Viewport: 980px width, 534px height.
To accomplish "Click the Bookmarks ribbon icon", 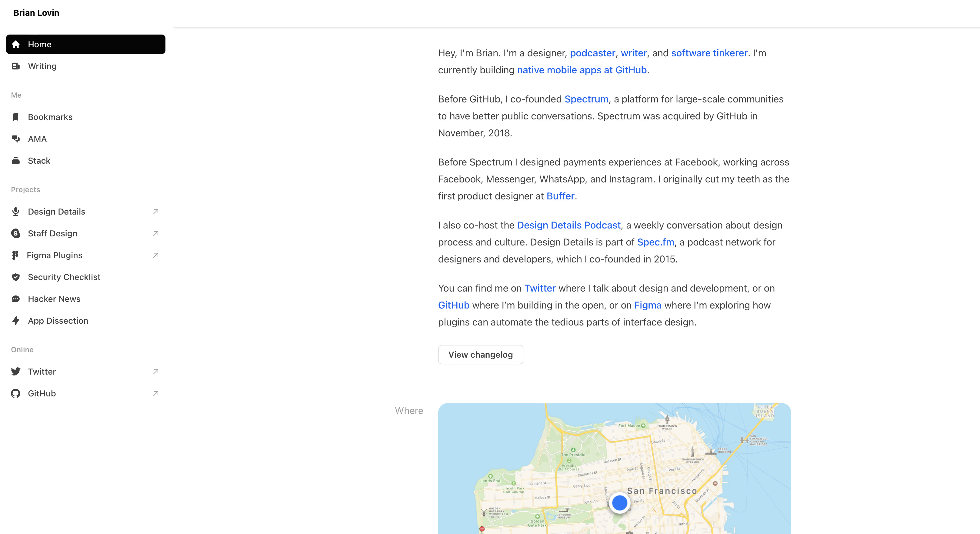I will (15, 117).
